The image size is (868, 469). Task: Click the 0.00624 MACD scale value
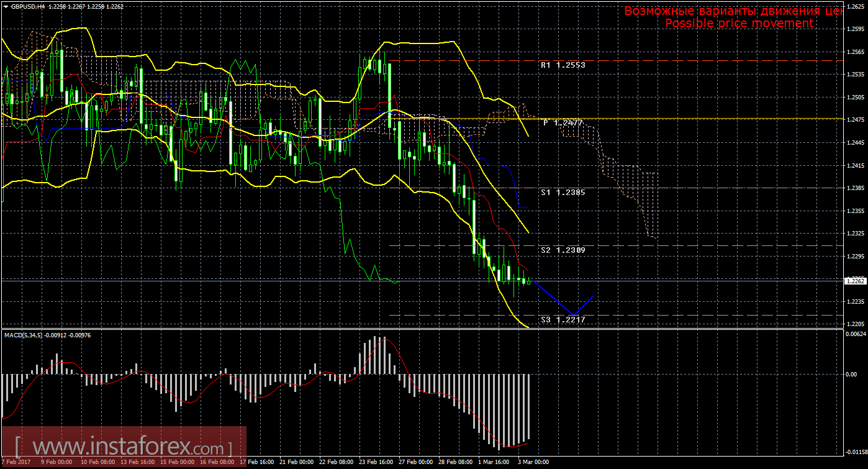(x=856, y=334)
